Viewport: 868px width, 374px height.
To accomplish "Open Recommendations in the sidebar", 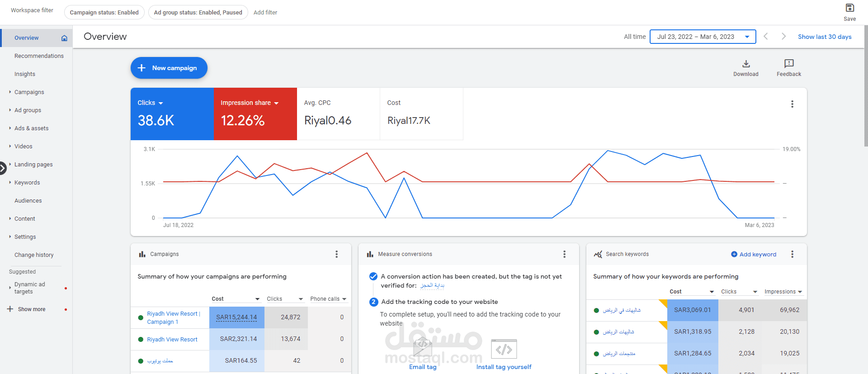I will click(39, 56).
